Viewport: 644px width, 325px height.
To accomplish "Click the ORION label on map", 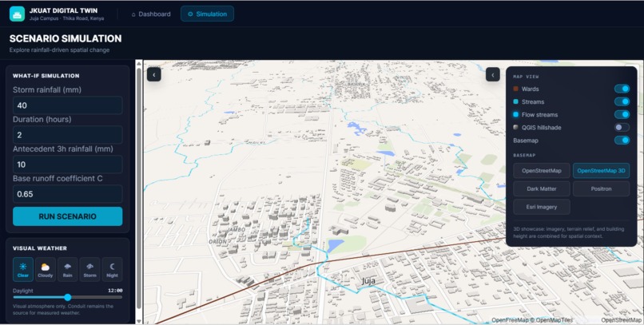I will [x=217, y=242].
